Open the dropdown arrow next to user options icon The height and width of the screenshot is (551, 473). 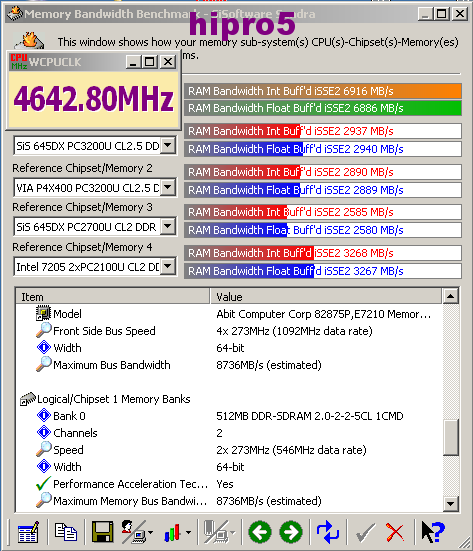(x=150, y=533)
